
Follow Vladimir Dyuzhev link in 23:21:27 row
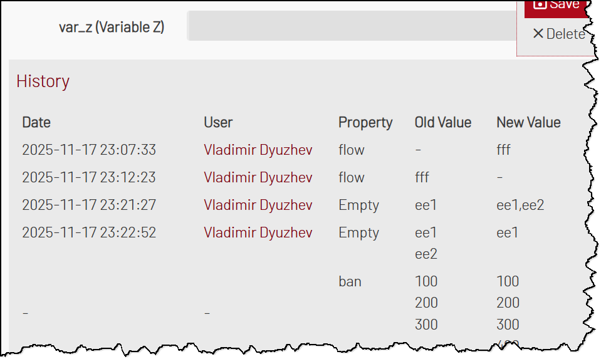coord(258,205)
